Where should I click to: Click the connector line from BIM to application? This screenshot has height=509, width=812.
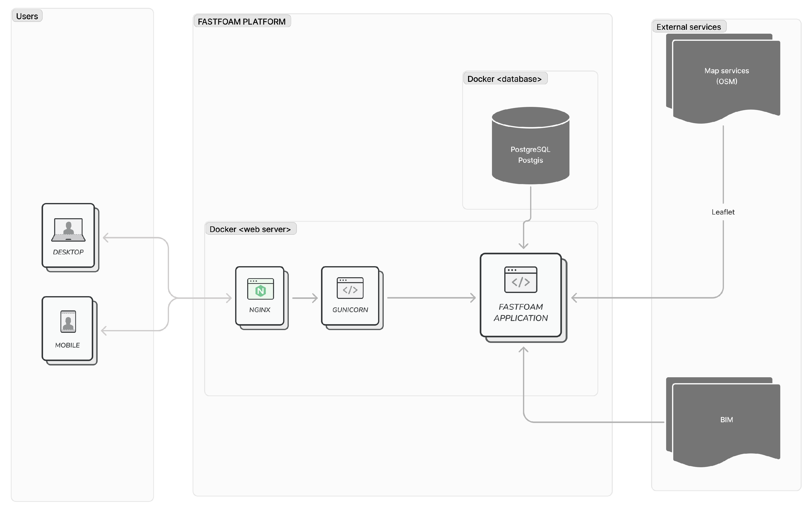coord(593,422)
